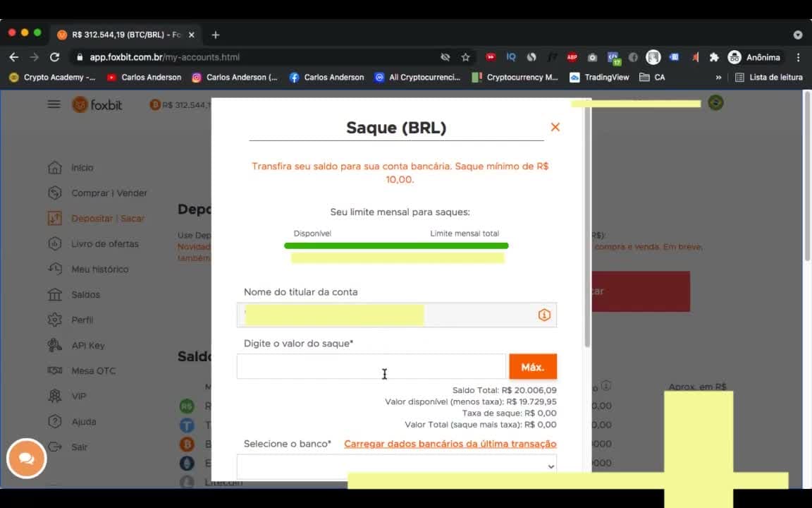Click info icon in account holder field

[544, 315]
